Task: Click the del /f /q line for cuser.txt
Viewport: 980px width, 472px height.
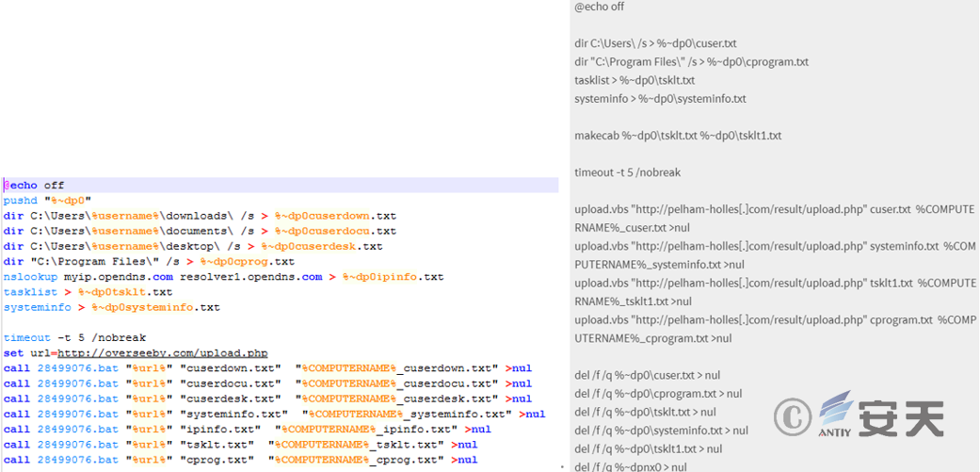Action: (x=648, y=375)
